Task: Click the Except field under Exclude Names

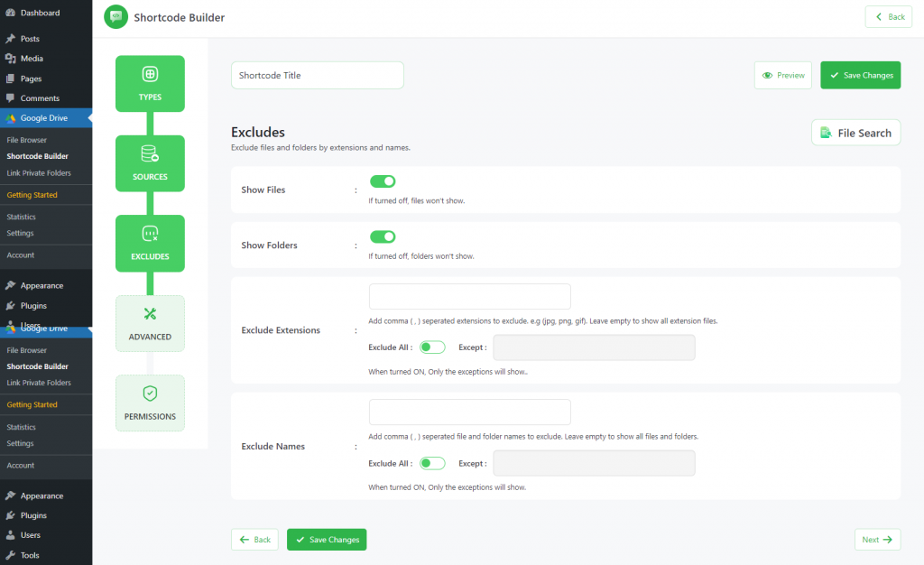Action: 594,464
